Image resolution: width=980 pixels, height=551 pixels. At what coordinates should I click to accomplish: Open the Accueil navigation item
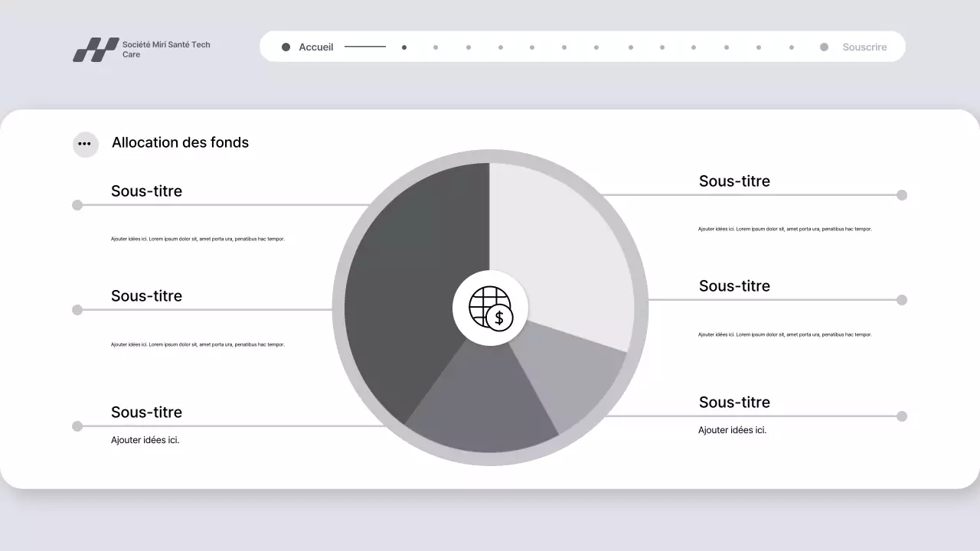pyautogui.click(x=315, y=47)
